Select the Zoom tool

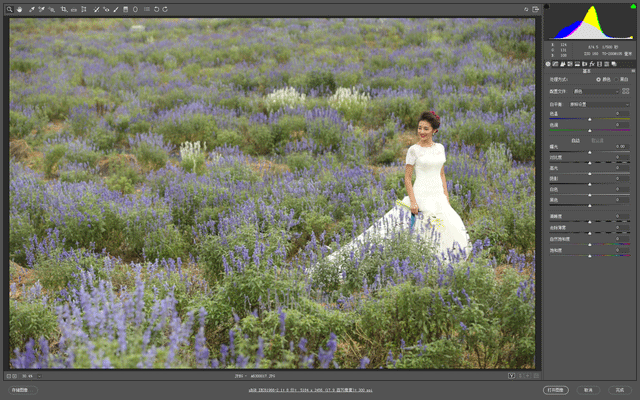[9, 9]
